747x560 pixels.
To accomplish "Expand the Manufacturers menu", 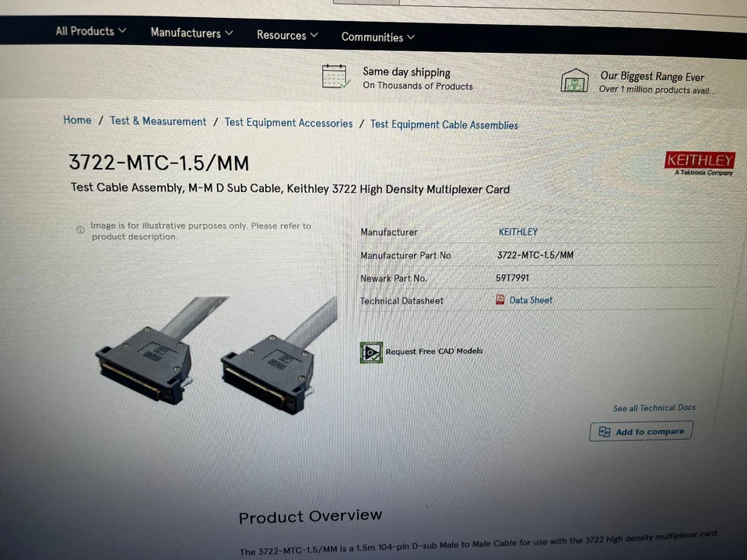I will click(191, 33).
